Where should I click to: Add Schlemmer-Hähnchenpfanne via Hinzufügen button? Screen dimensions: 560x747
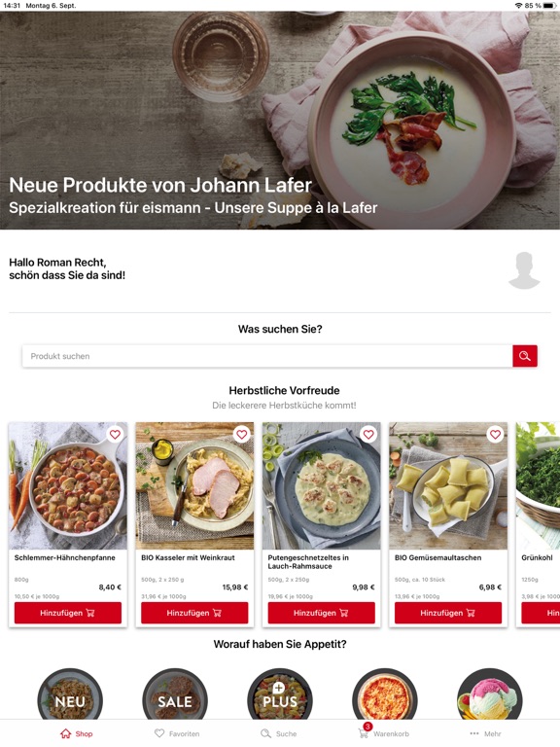68,613
